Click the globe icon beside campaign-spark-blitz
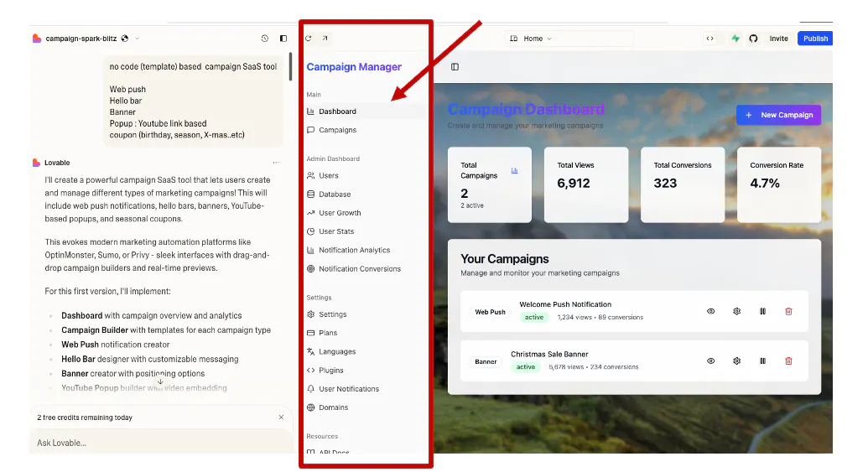The width and height of the screenshot is (868, 472). (x=125, y=39)
